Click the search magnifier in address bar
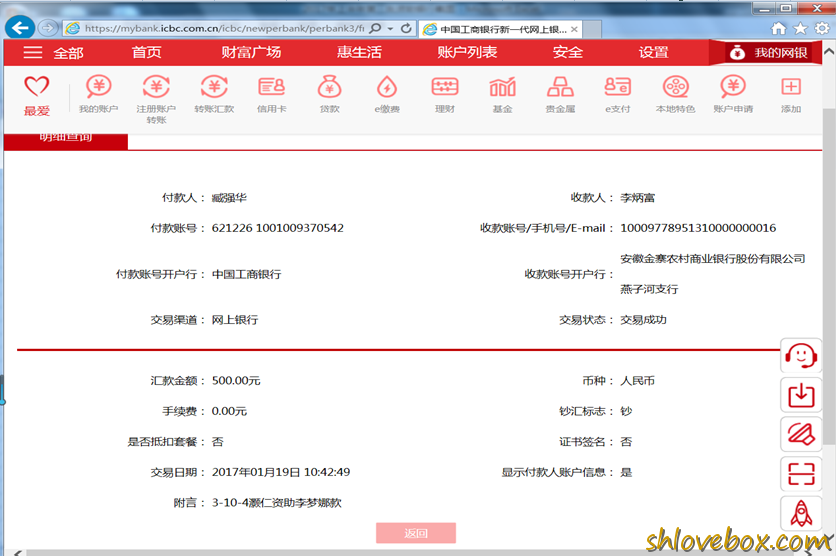Screen dimensions: 836x556 pos(375,28)
